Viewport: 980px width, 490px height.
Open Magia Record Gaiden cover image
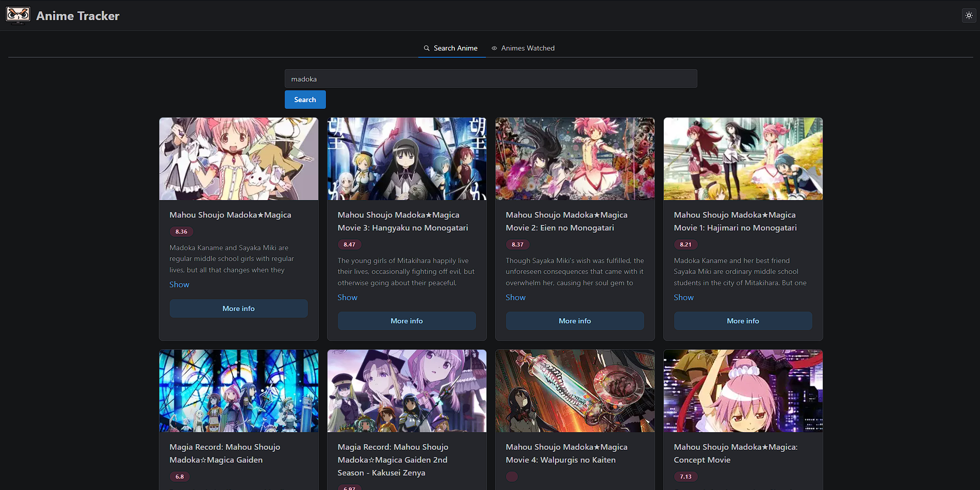239,391
